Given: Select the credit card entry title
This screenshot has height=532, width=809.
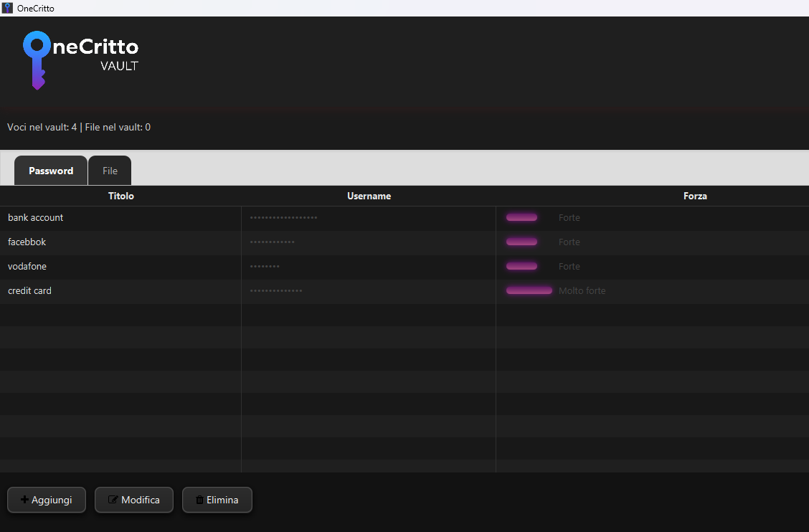Looking at the screenshot, I should [x=29, y=290].
